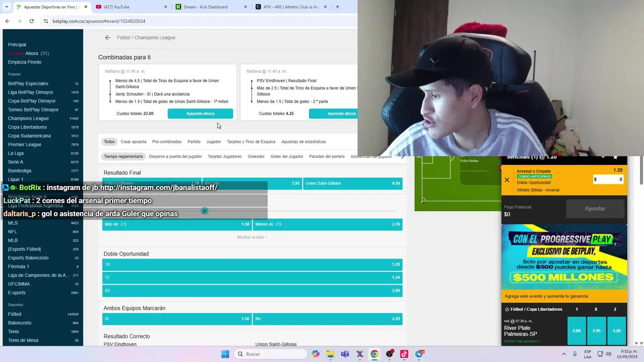Open Empieza Pronto in the sidebar
Image resolution: width=644 pixels, height=362 pixels.
(25, 62)
